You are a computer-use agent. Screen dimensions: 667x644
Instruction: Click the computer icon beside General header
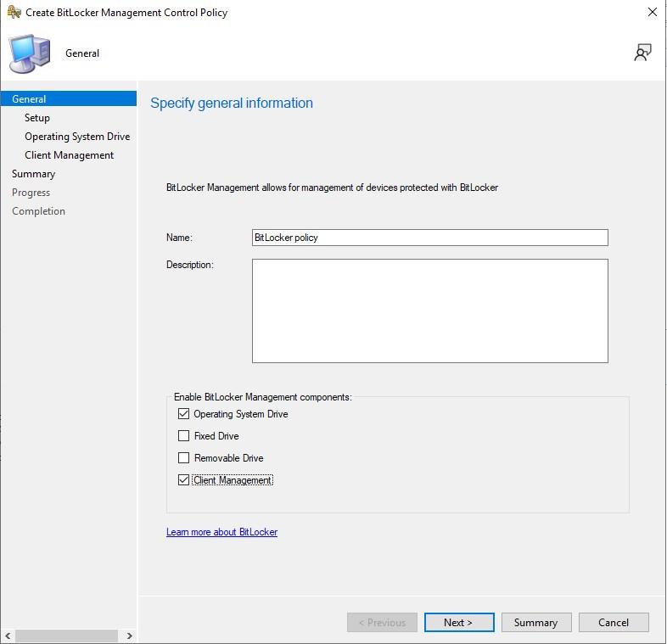[30, 53]
